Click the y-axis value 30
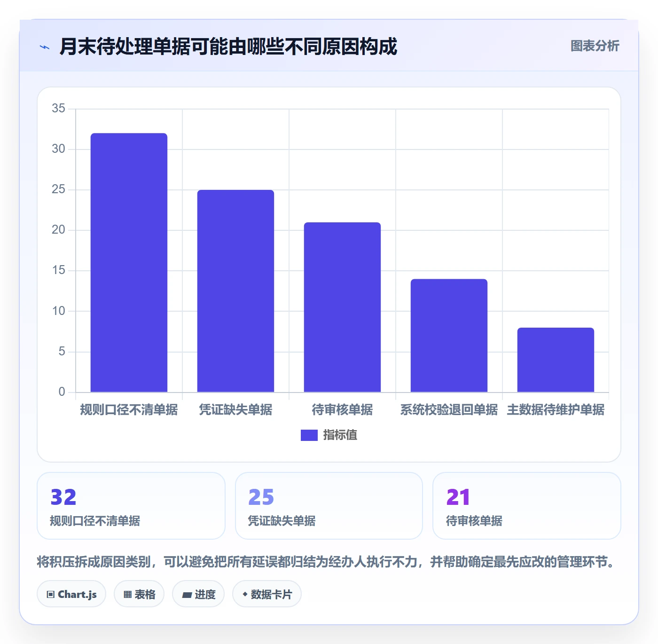 58,149
